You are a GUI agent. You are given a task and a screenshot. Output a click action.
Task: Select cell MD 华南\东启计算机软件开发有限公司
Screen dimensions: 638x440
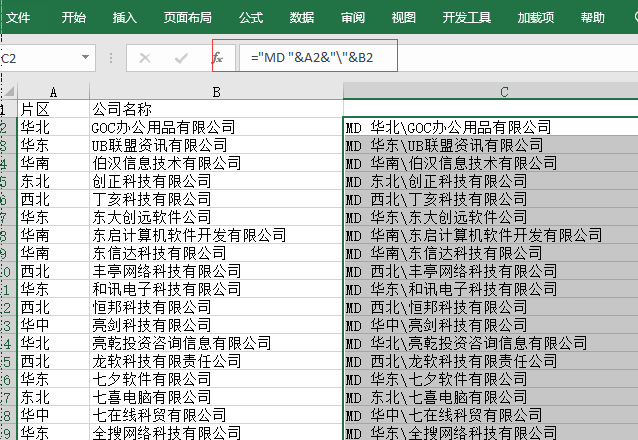click(x=491, y=235)
